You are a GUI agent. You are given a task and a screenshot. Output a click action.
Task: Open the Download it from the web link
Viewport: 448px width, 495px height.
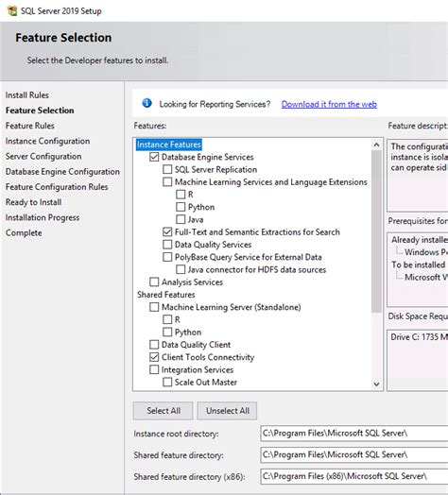(x=329, y=104)
